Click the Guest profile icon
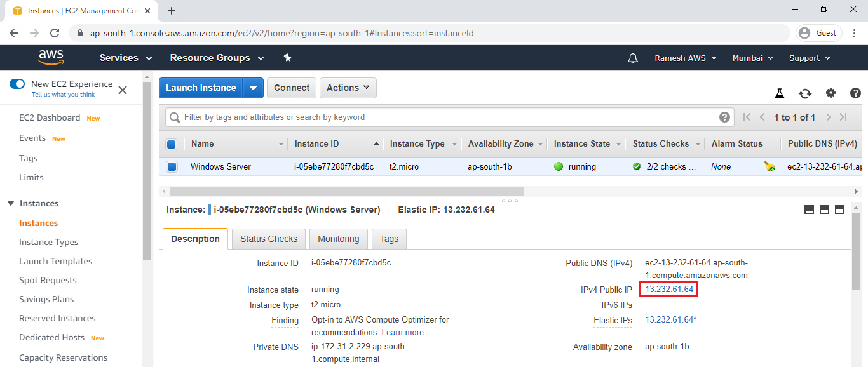The height and width of the screenshot is (367, 868). pyautogui.click(x=819, y=33)
